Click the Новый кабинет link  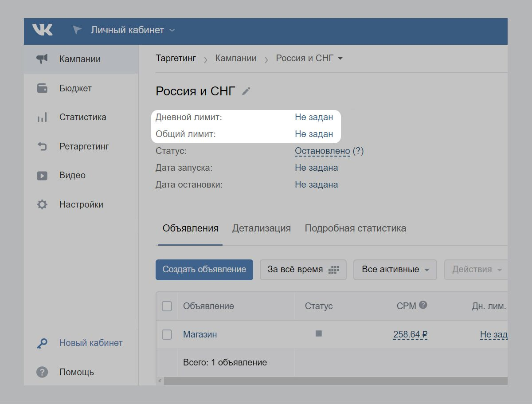tap(91, 343)
